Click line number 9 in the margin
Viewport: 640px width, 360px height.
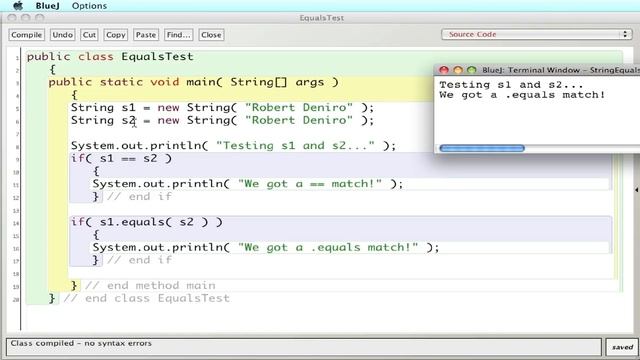17,160
